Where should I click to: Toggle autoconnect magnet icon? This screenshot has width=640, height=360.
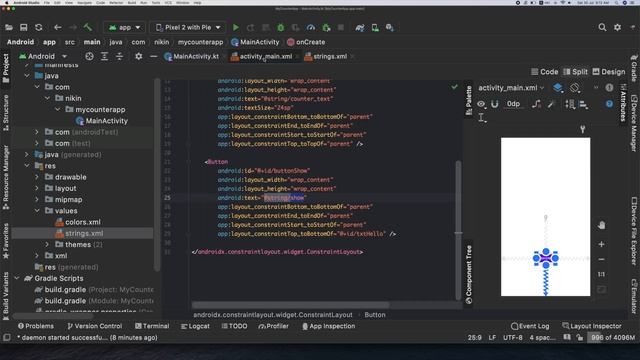point(495,104)
